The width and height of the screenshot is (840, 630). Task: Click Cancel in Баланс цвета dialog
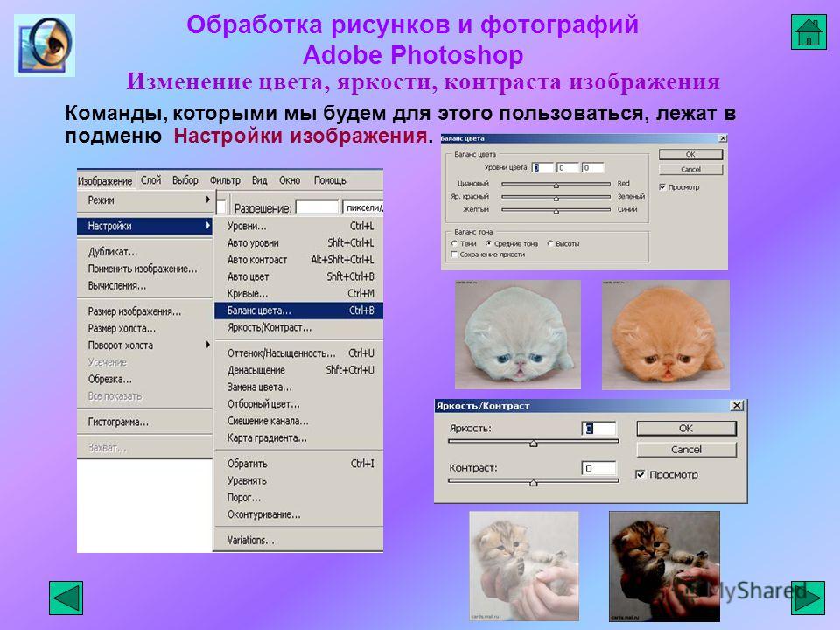[x=690, y=169]
